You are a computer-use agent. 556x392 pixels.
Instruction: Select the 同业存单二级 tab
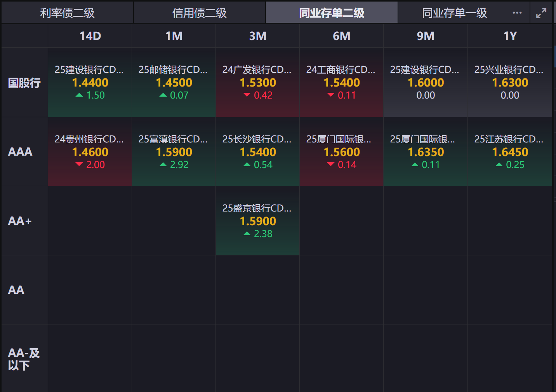pos(332,13)
